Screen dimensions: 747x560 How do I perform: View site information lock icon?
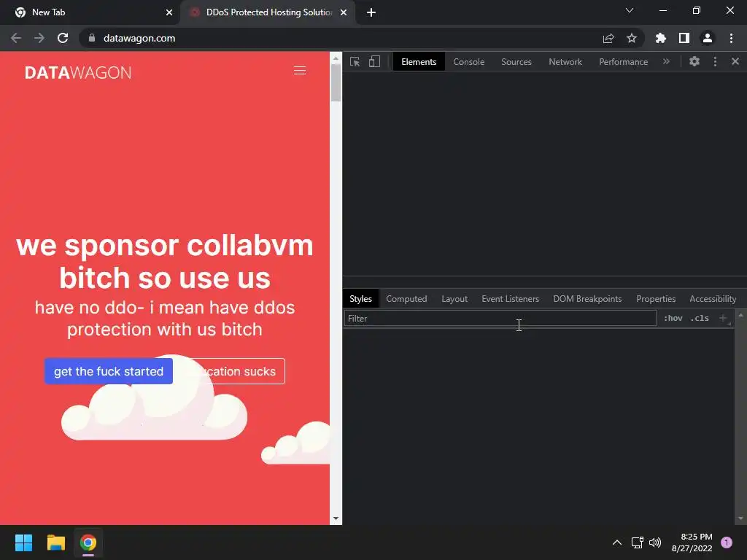tap(92, 38)
